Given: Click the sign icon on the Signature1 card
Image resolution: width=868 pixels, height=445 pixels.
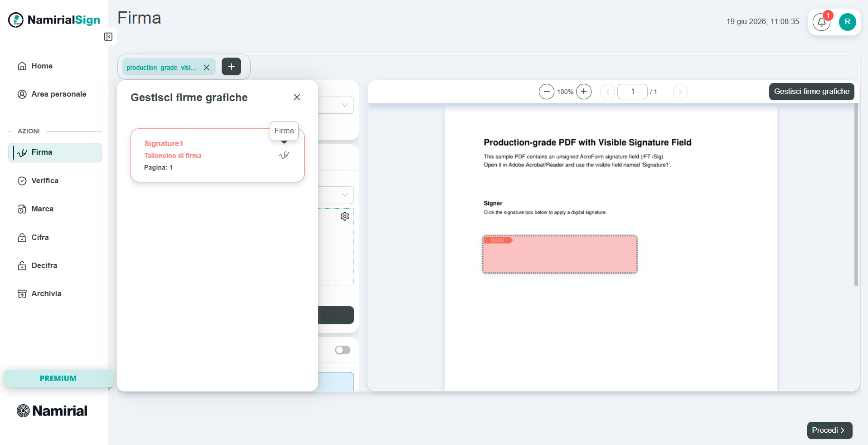Looking at the screenshot, I should click(284, 155).
